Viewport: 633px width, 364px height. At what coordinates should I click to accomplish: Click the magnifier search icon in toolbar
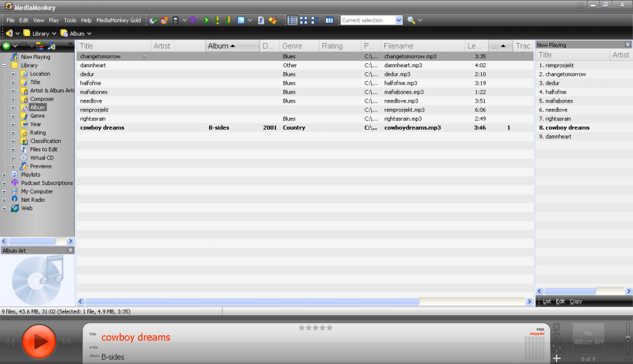click(x=411, y=20)
